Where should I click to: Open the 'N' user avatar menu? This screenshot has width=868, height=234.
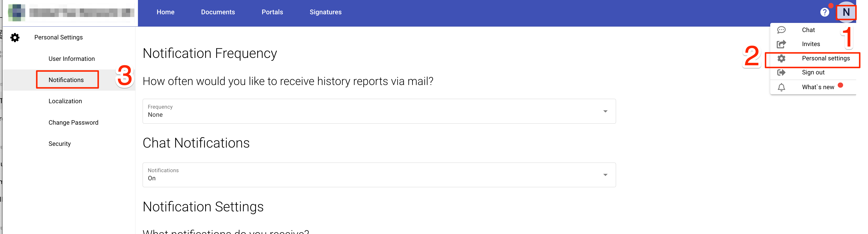[x=846, y=12]
